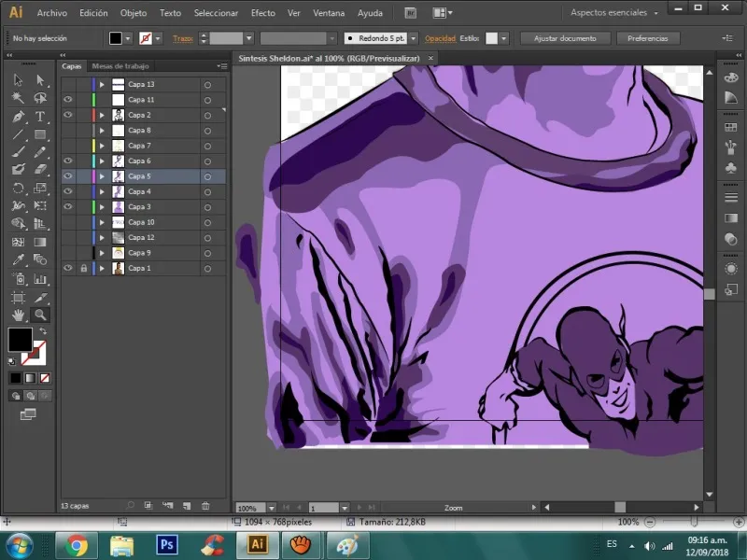Select the Paintbrush tool

(x=18, y=152)
